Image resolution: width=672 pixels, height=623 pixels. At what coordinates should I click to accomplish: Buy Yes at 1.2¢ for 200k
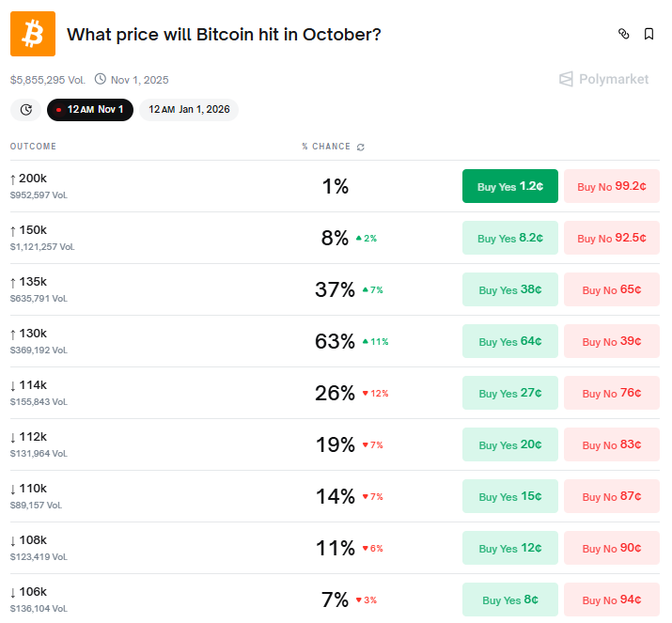pyautogui.click(x=509, y=186)
